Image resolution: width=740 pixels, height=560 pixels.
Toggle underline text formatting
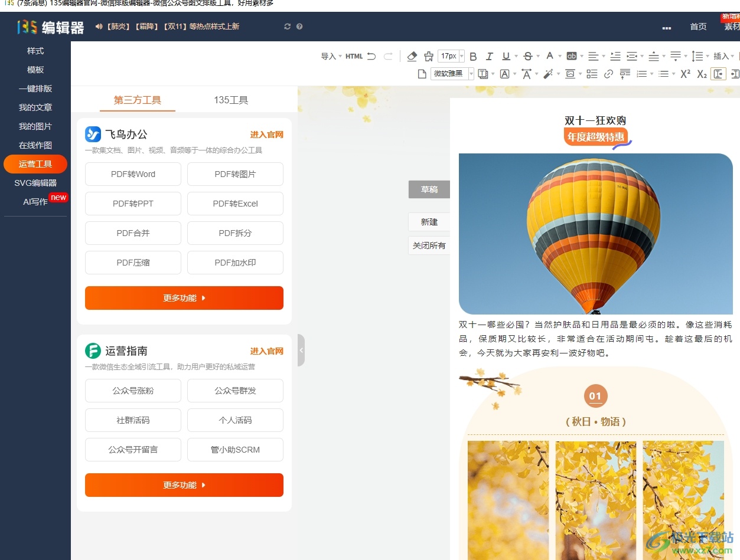point(506,56)
